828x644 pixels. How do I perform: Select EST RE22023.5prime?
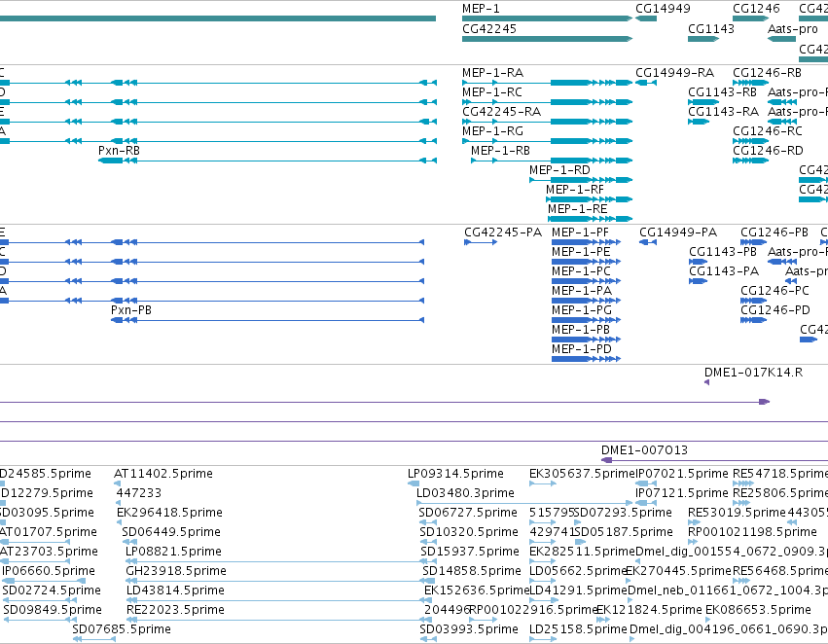coord(277,621)
